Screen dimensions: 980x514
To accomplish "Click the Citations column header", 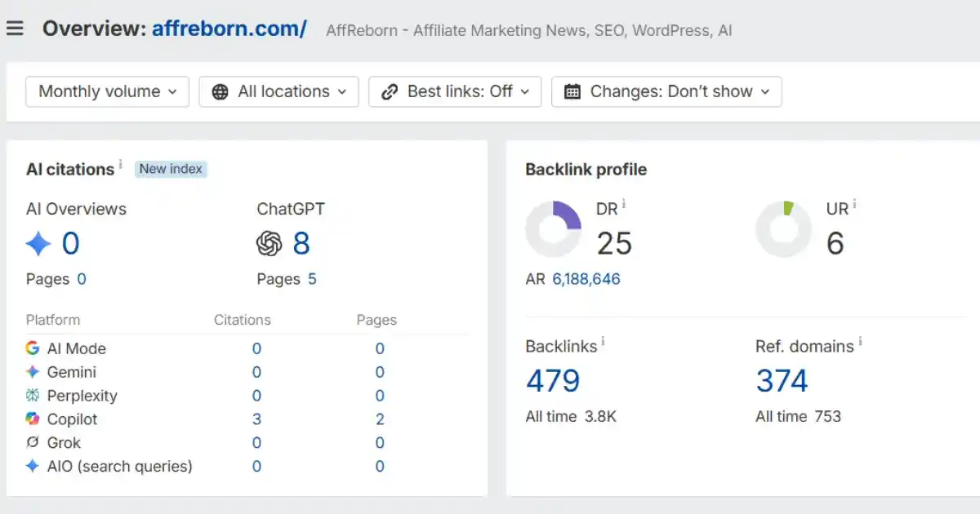I will tap(243, 320).
